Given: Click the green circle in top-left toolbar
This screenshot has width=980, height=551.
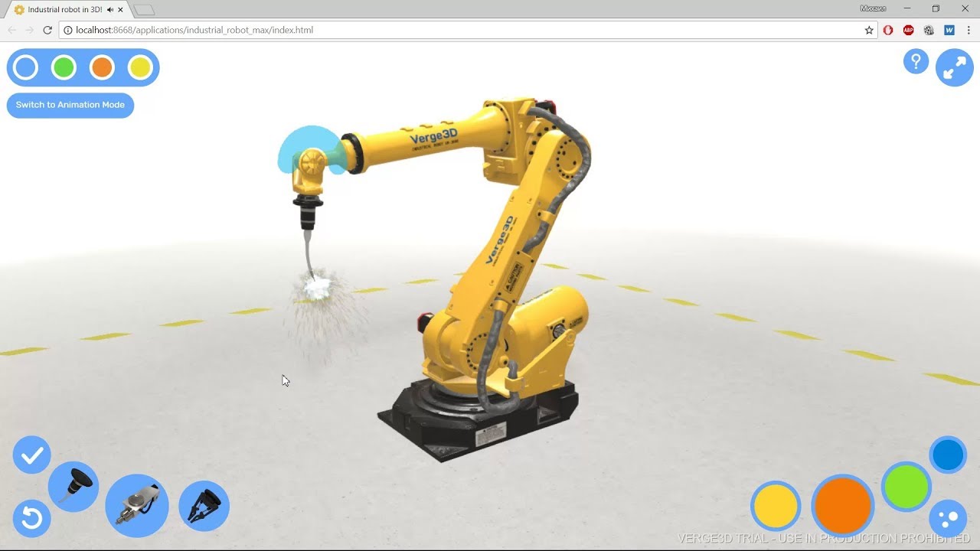Looking at the screenshot, I should click(64, 67).
